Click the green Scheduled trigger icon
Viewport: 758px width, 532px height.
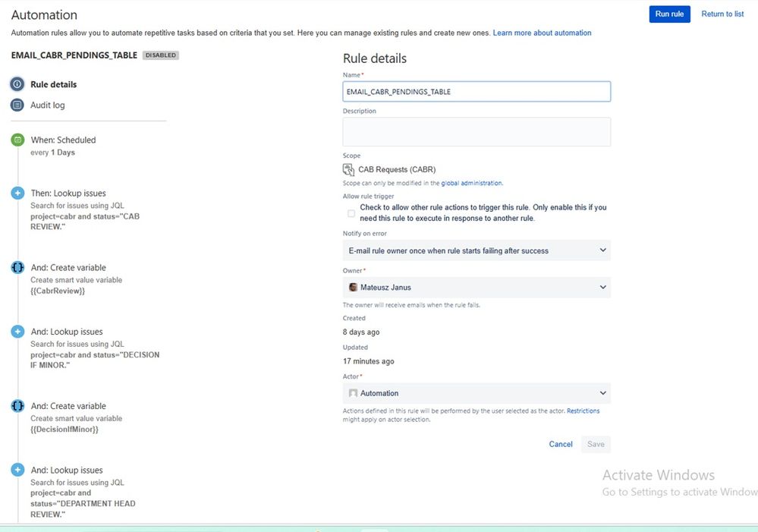coord(18,140)
